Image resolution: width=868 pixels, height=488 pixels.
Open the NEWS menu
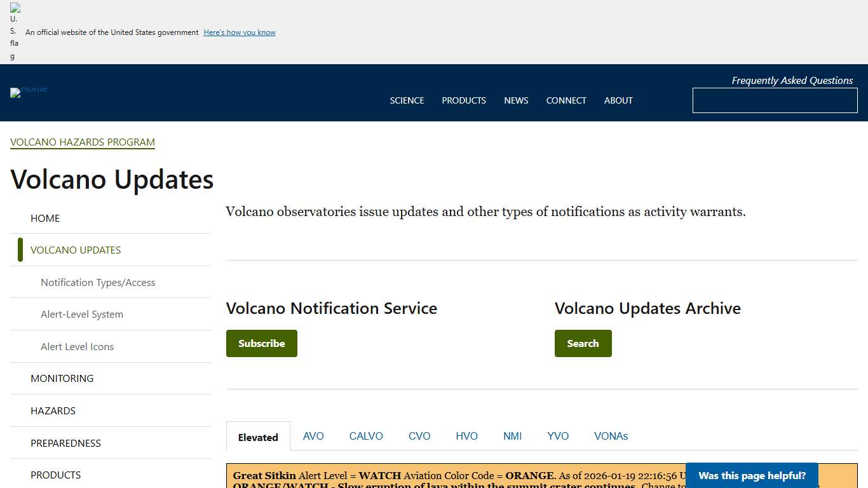click(516, 100)
